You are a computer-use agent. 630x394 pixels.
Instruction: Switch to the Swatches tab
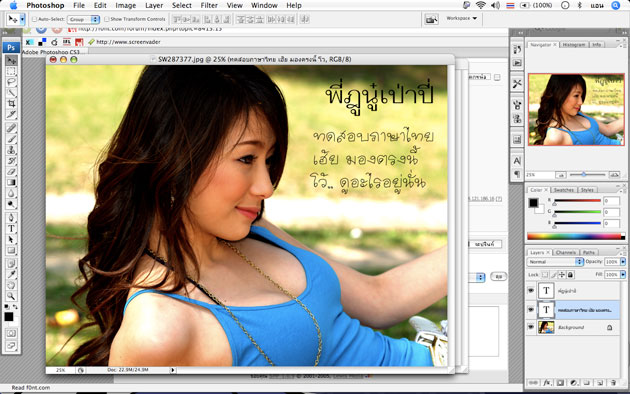564,190
